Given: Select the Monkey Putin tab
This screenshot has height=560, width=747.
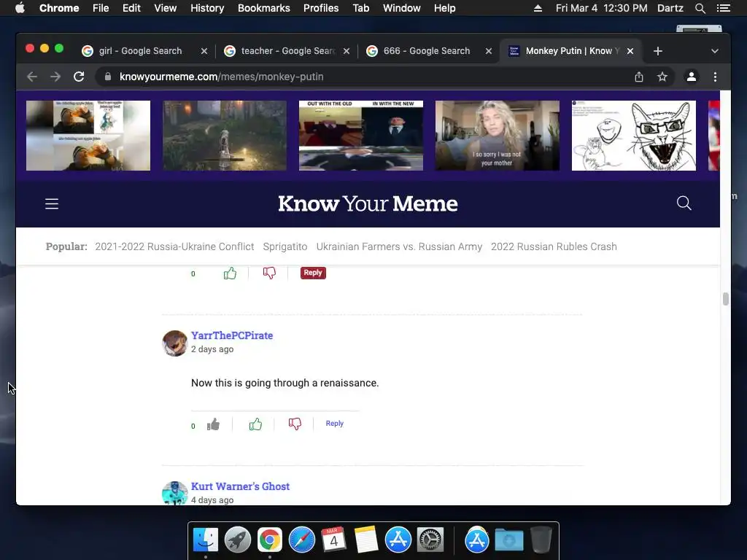Looking at the screenshot, I should coord(572,51).
